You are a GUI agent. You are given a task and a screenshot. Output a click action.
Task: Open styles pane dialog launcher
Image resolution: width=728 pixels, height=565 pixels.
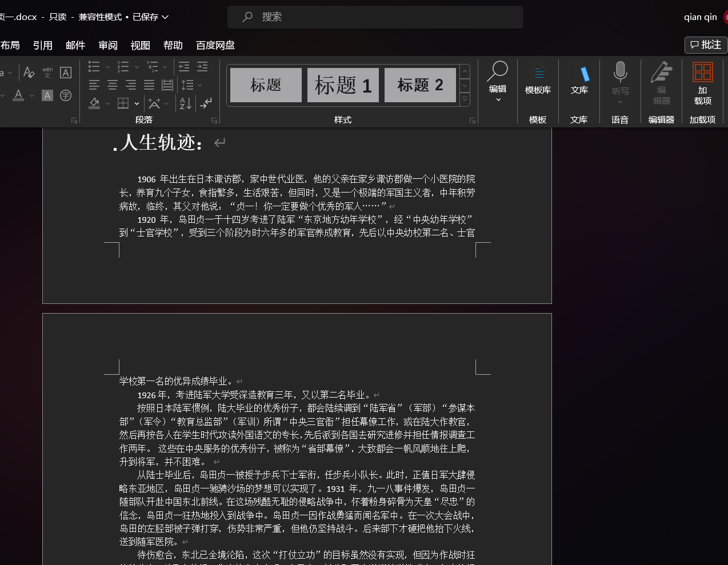pos(473,121)
